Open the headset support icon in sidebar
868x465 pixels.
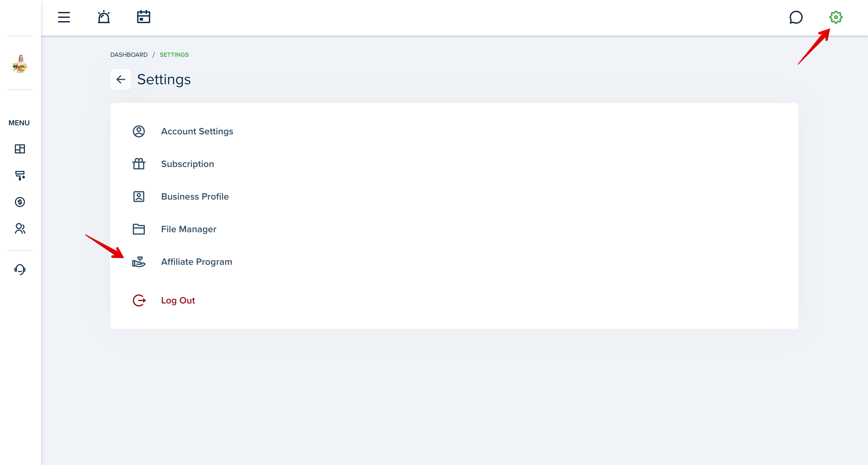point(20,269)
